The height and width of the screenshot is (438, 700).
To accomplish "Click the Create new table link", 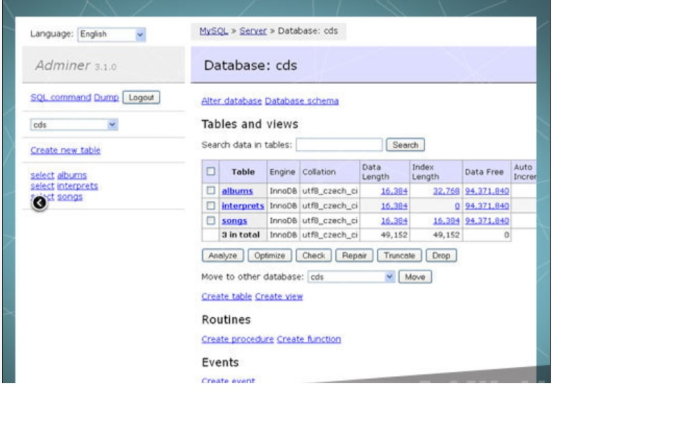I will pos(65,151).
